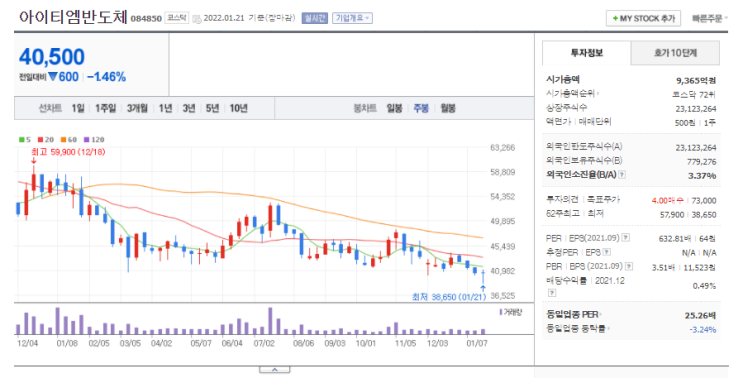Click the green 5-day moving average swatch
The width and height of the screenshot is (743, 378).
click(x=22, y=140)
